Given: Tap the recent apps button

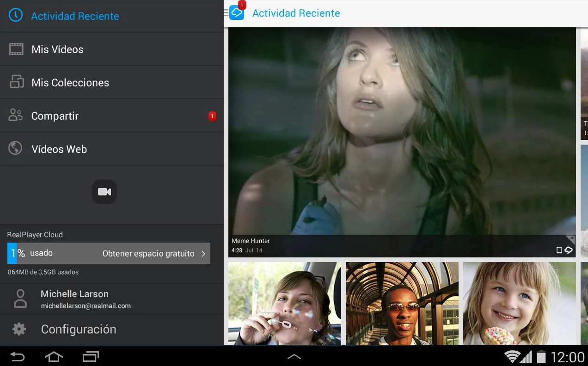Looking at the screenshot, I should point(91,356).
